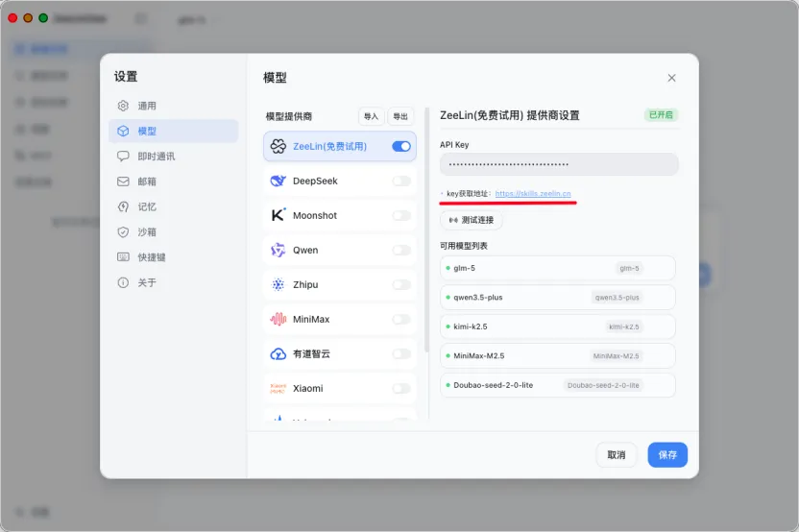Click the DeepSeek whale logo

coord(278,181)
